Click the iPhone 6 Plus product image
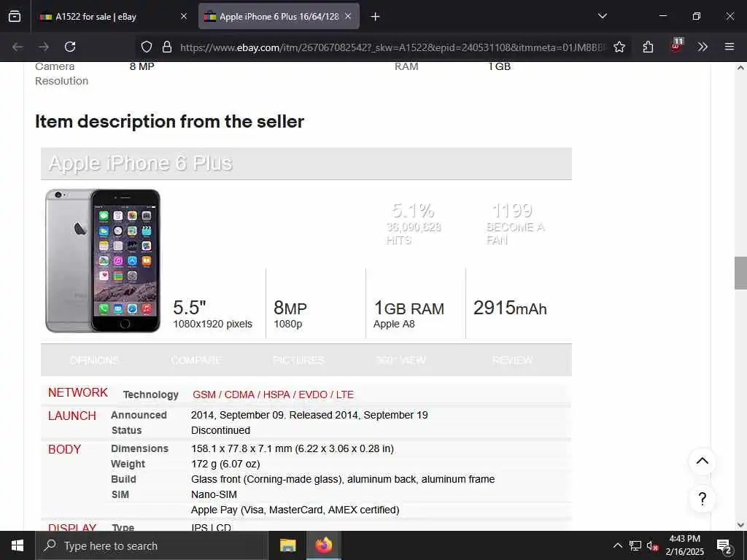The width and height of the screenshot is (747, 560). tap(103, 260)
